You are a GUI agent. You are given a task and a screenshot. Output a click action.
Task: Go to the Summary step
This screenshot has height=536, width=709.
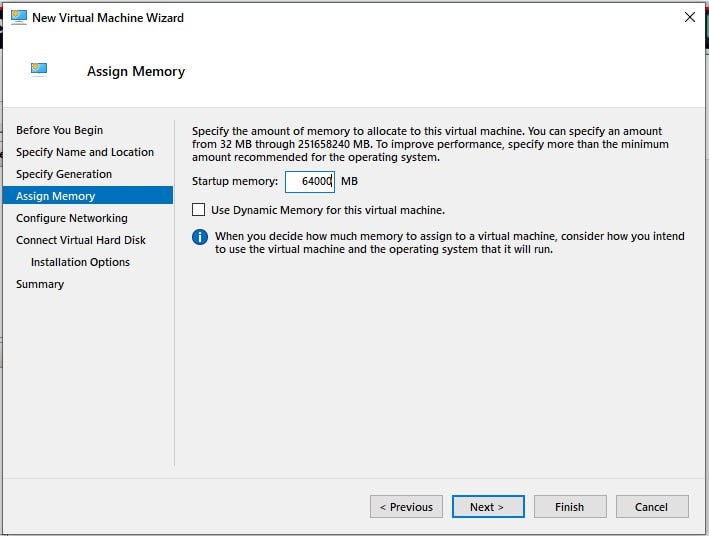(x=40, y=284)
